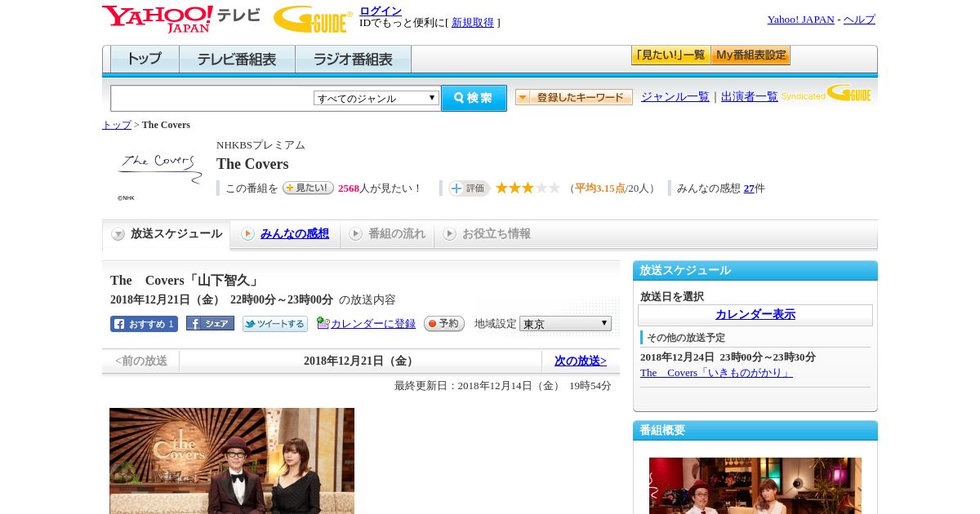The height and width of the screenshot is (514, 980).
Task: Open the ヘルプ link
Action: coord(859,20)
